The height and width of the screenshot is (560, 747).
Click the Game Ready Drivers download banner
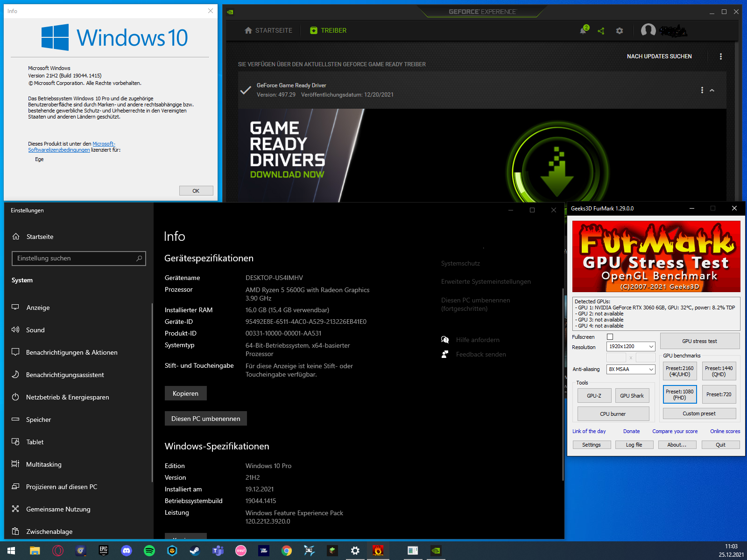(x=482, y=155)
